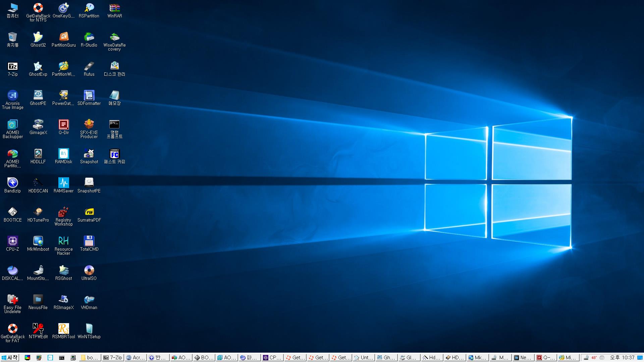Launch R-Studio desktop shortcut
The height and width of the screenshot is (362, 644).
pyautogui.click(x=89, y=40)
